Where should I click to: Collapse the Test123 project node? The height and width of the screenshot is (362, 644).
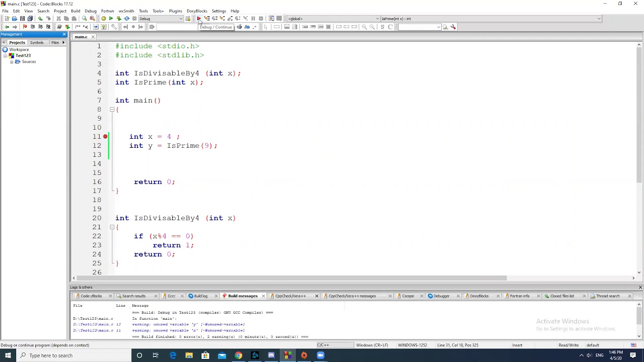coord(5,56)
